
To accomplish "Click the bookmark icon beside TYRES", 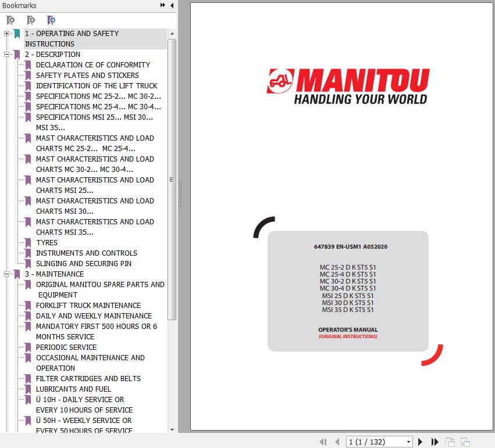I will (x=28, y=243).
